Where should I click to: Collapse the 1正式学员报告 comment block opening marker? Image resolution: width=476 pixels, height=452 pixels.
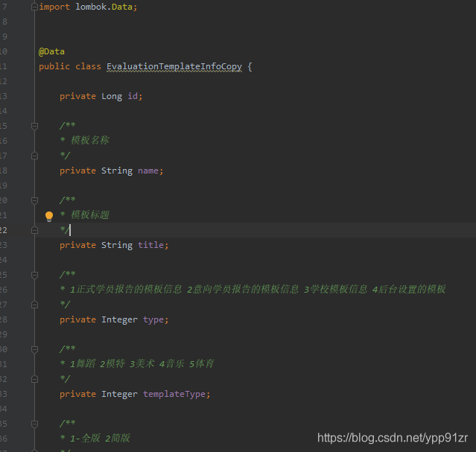pos(34,275)
